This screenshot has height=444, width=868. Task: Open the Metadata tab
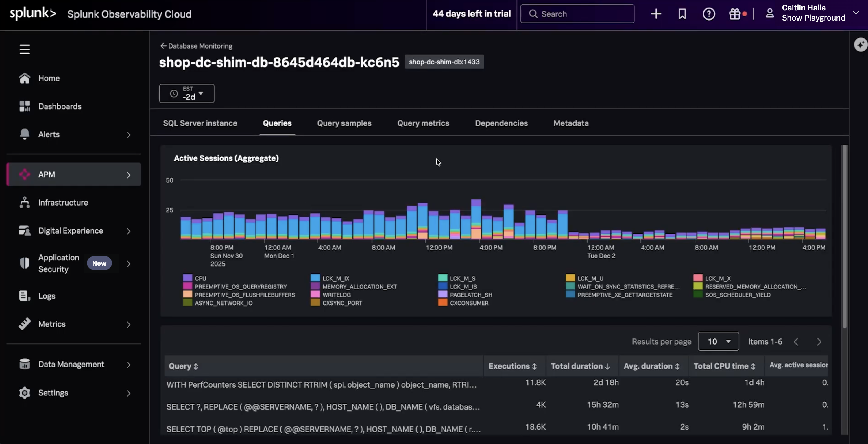pyautogui.click(x=571, y=123)
